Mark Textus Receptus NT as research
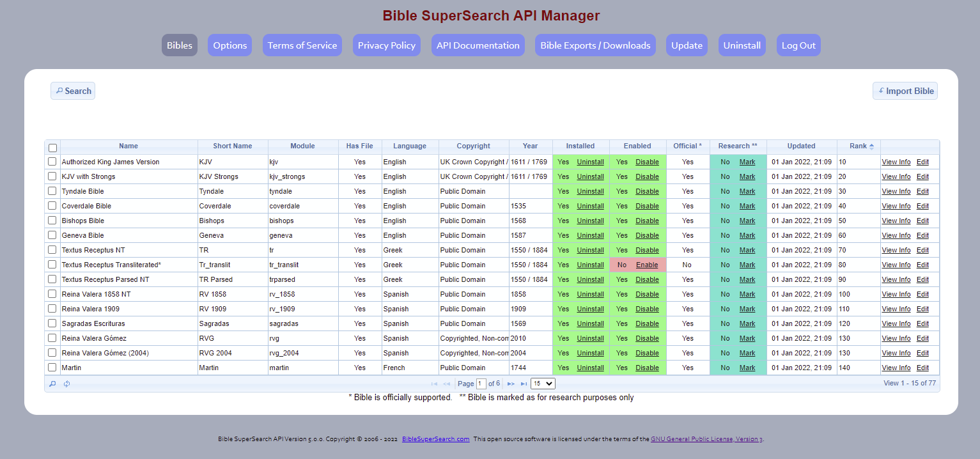The width and height of the screenshot is (980, 459). coord(747,250)
